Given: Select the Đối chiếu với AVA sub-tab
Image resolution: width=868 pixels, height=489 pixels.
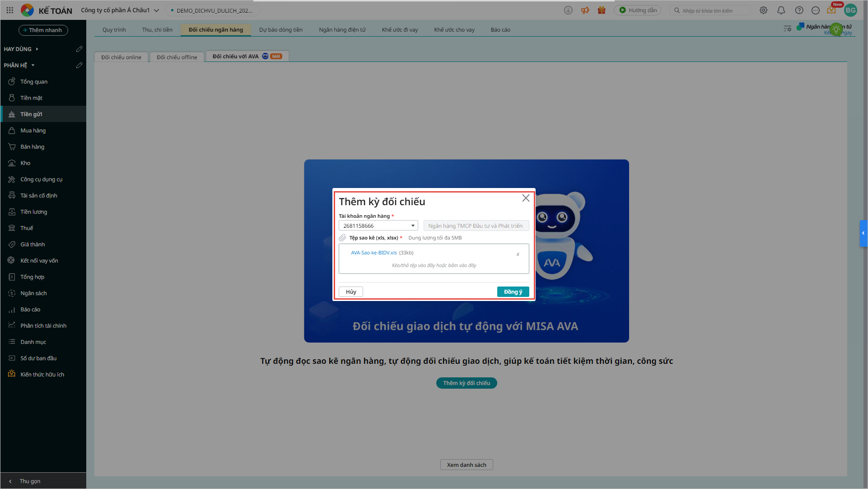Looking at the screenshot, I should 247,56.
